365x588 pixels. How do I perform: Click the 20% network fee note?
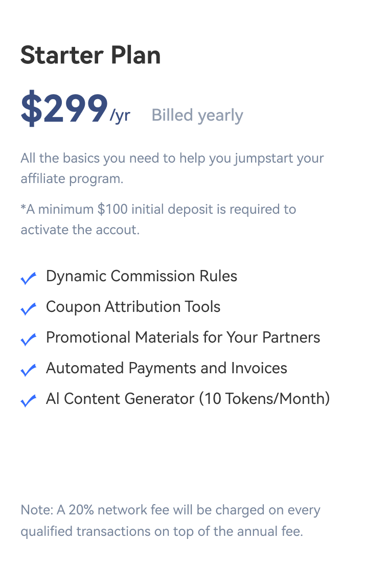click(170, 510)
